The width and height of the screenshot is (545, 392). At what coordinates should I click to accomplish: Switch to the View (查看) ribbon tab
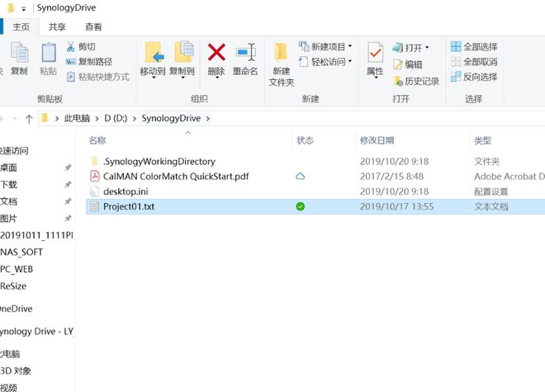pos(93,26)
